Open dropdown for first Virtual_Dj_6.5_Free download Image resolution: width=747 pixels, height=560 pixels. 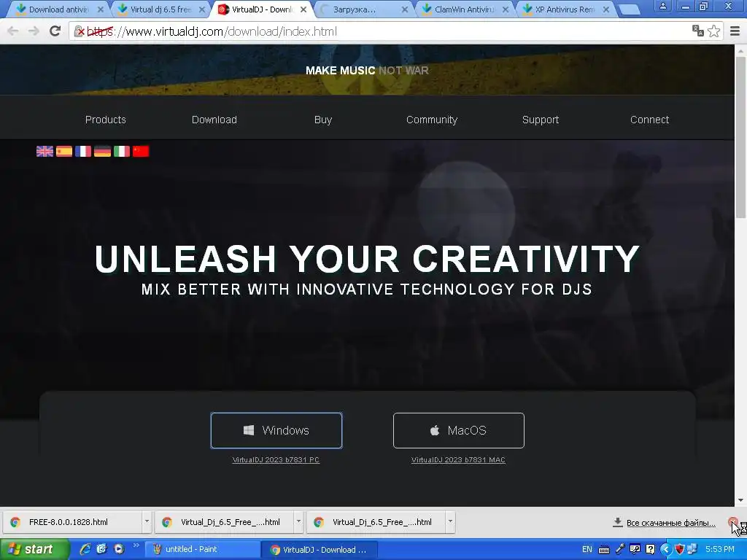pos(298,522)
